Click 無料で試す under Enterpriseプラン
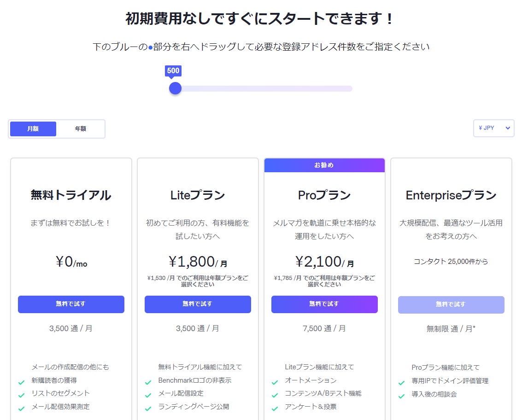 [x=451, y=304]
